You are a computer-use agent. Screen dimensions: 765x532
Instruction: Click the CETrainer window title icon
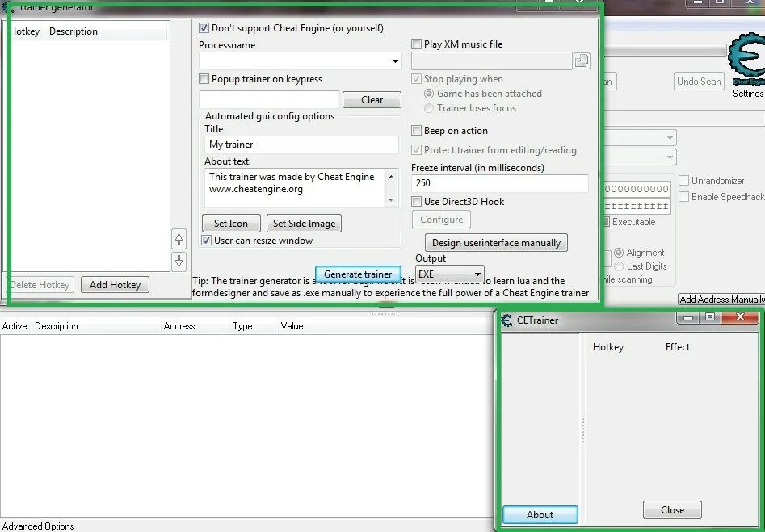507,320
